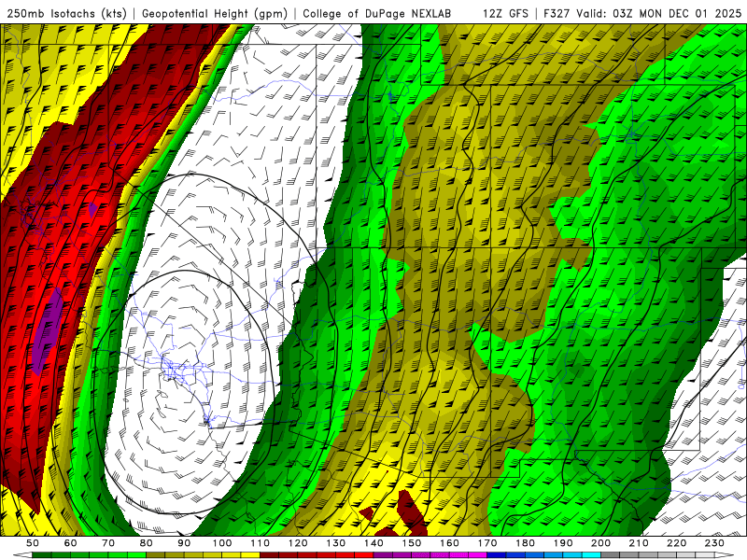Screen dimensions: 747x560
Task: Click the 140 value on the color scale
Action: 374,543
